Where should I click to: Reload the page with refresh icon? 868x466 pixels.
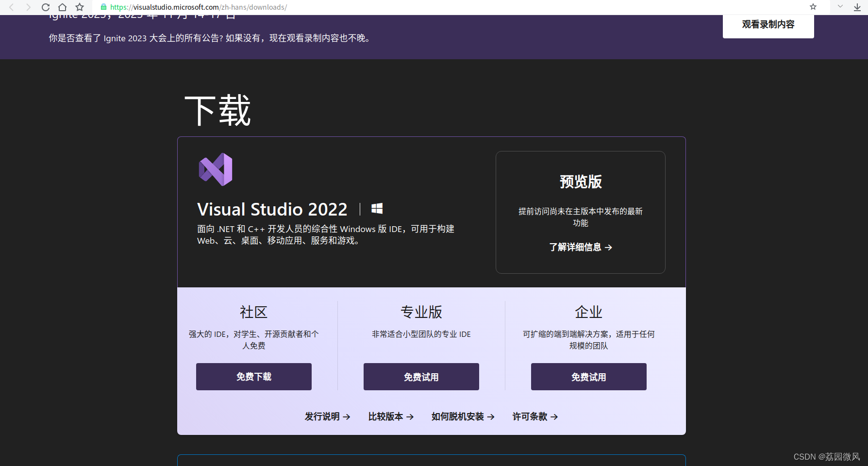[46, 7]
